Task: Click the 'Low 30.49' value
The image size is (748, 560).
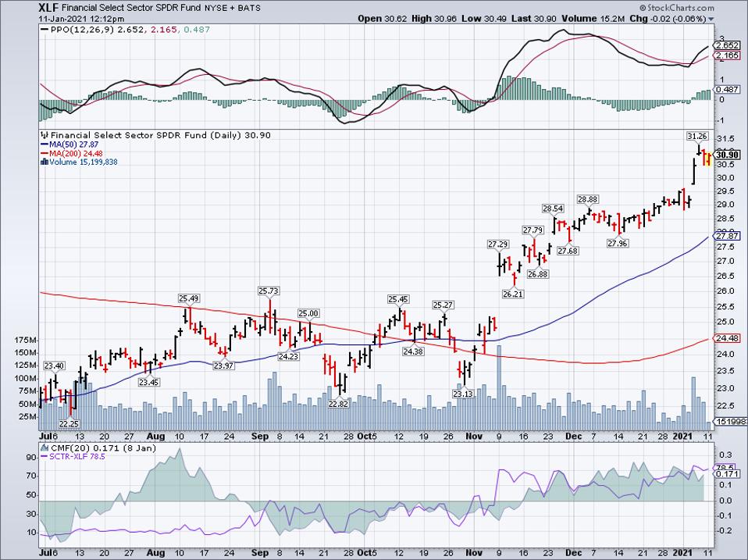Action: [x=483, y=19]
